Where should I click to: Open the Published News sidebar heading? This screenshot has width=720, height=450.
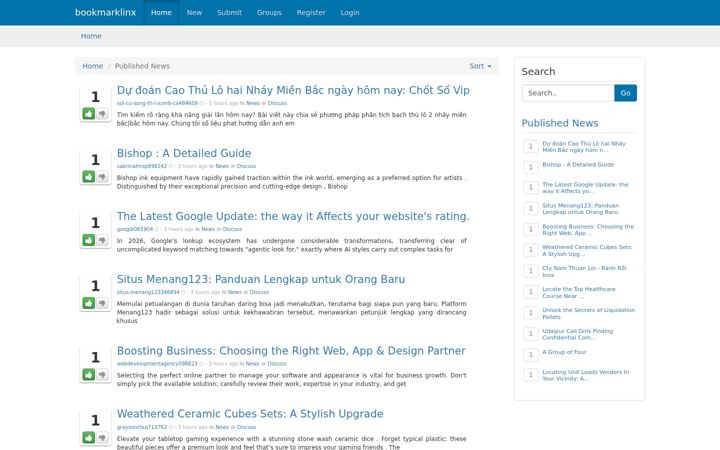pos(560,123)
